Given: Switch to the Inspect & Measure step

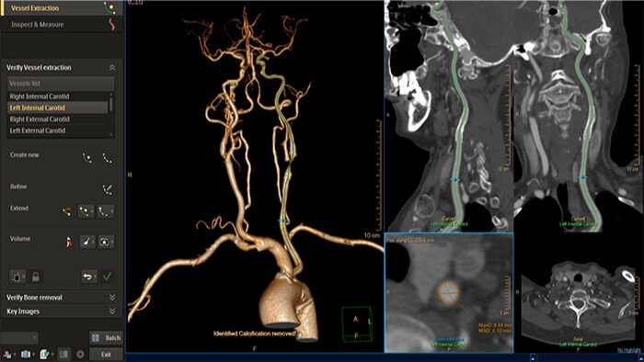Looking at the screenshot, I should (x=62, y=25).
